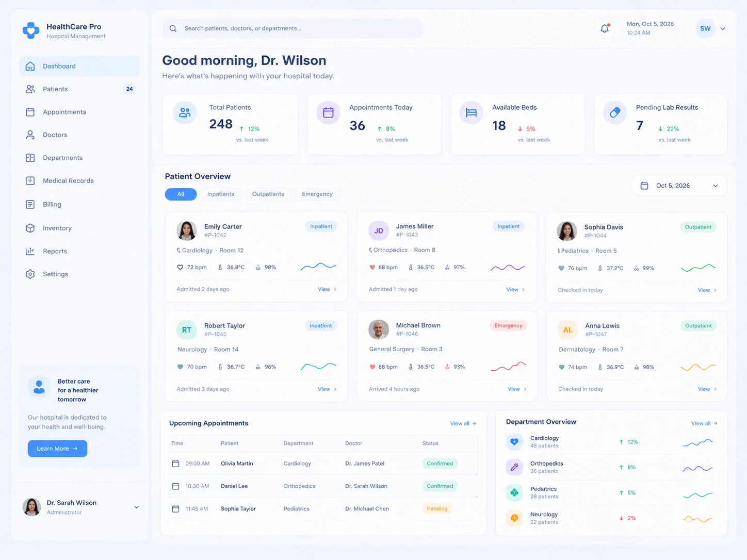The width and height of the screenshot is (747, 560).
Task: Click View all for Upcoming Appointments
Action: [463, 423]
